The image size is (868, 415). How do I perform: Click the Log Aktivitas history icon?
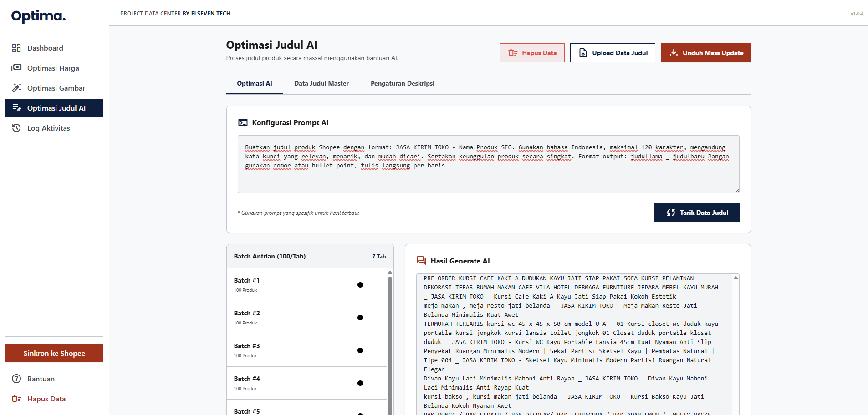[16, 128]
